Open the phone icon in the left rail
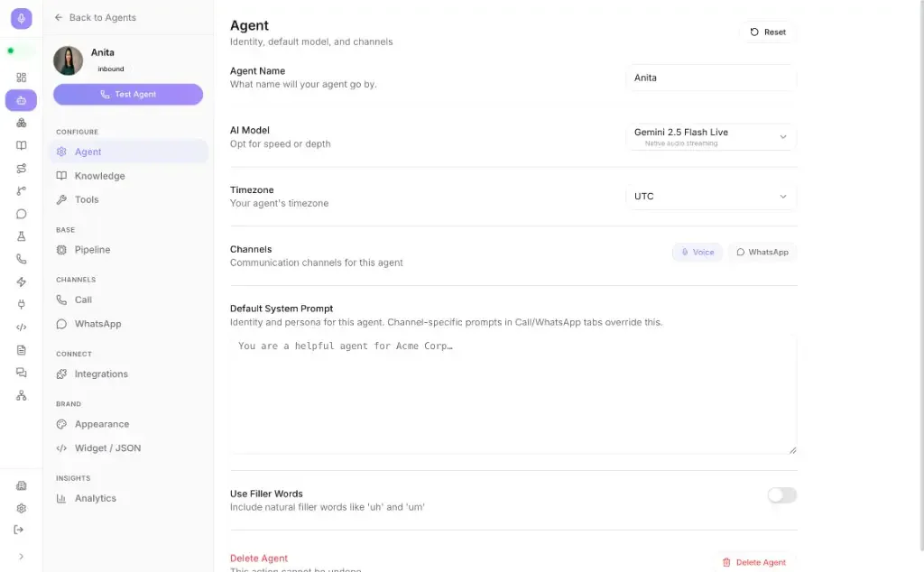924x572 pixels. coord(22,259)
